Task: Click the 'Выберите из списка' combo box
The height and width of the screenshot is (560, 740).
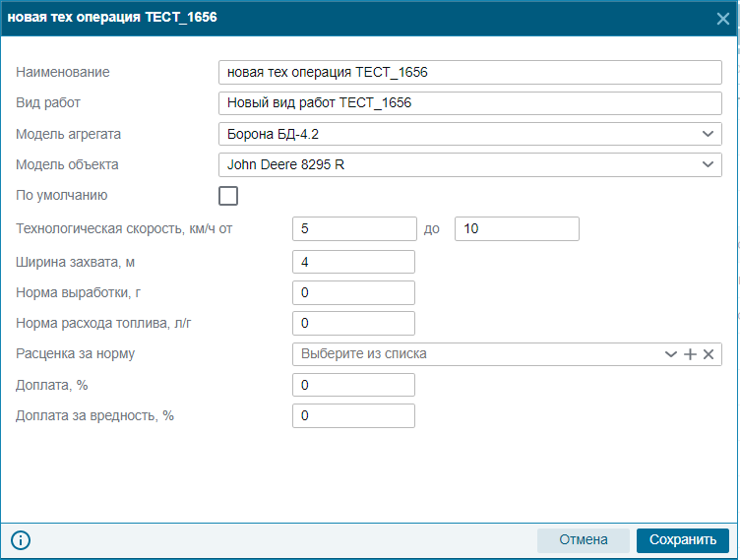Action: point(476,354)
